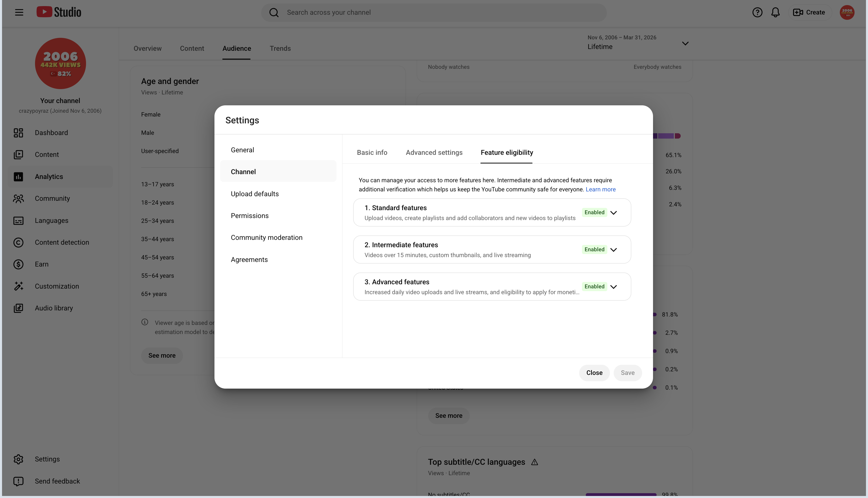Select the Feature eligibility tab
Viewport: 868px width, 498px height.
(x=507, y=153)
